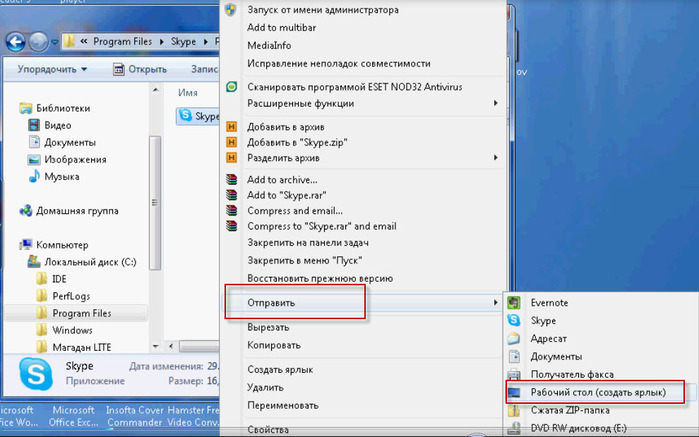
Task: Click navigation pane scrollbar up arrow
Action: (x=155, y=91)
